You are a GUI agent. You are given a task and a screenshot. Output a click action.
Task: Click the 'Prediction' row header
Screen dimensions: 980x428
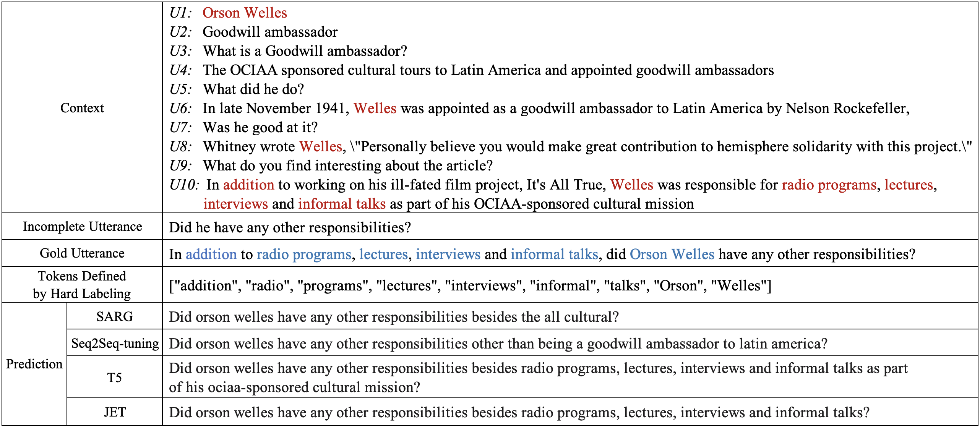point(34,364)
